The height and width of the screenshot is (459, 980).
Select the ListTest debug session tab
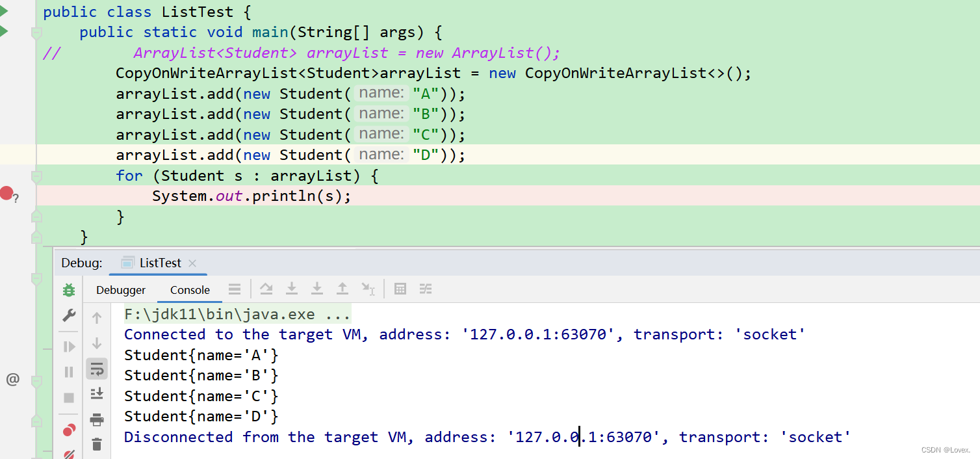pos(160,263)
